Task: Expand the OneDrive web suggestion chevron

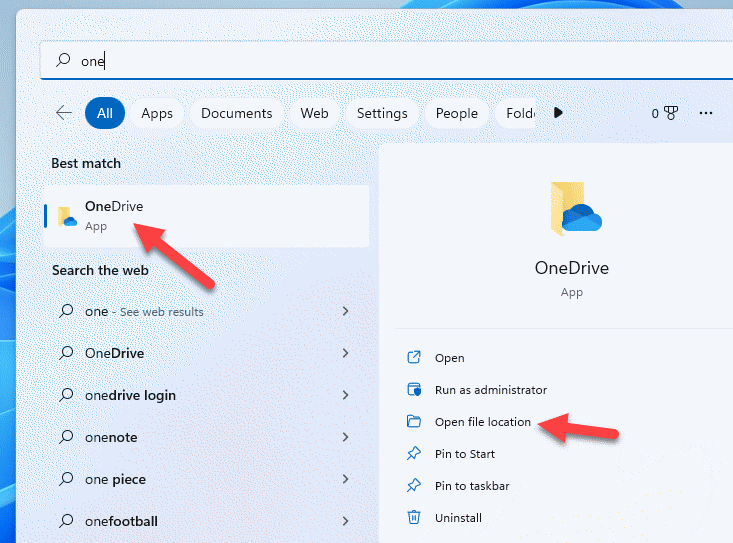Action: pyautogui.click(x=345, y=353)
